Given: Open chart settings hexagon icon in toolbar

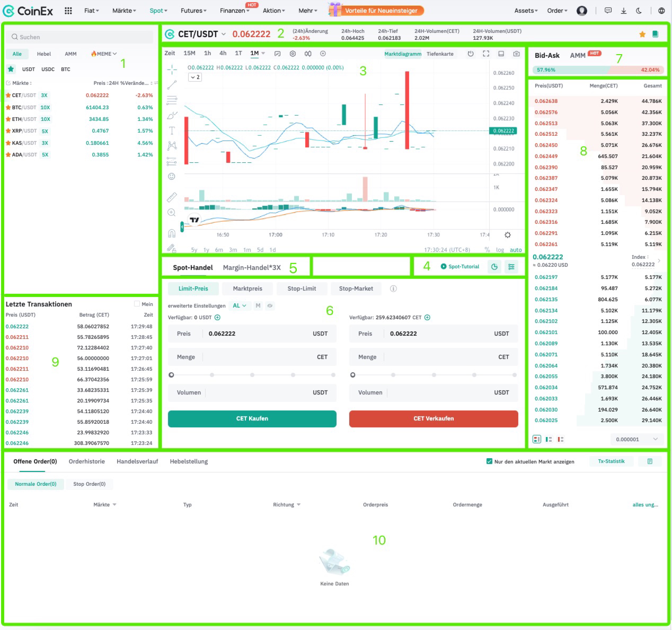Looking at the screenshot, I should click(293, 54).
